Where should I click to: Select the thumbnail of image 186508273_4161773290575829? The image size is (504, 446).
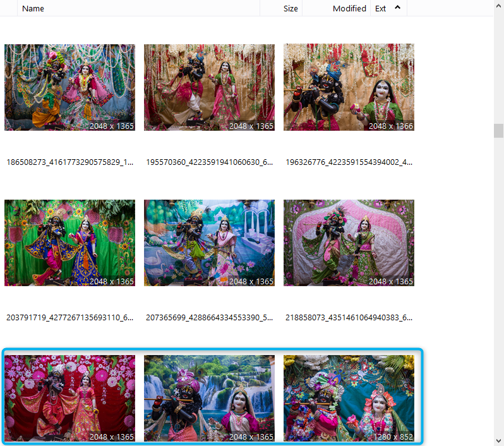coord(69,87)
